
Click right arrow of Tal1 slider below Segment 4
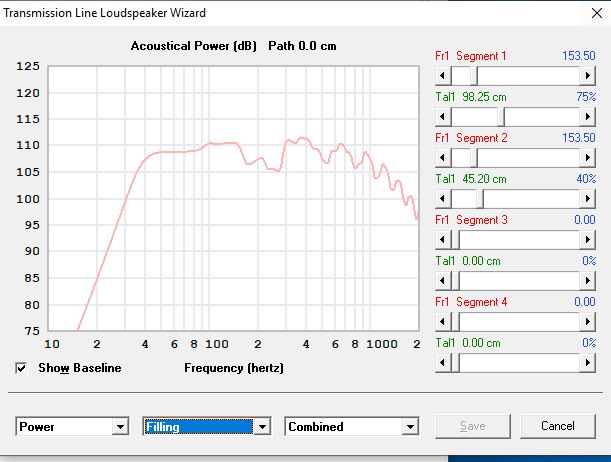coord(587,363)
